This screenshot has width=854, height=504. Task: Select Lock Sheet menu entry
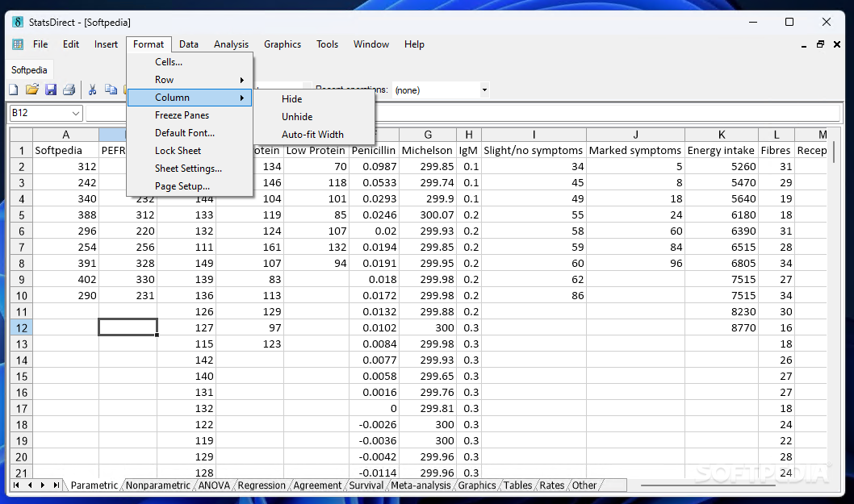pyautogui.click(x=190, y=151)
